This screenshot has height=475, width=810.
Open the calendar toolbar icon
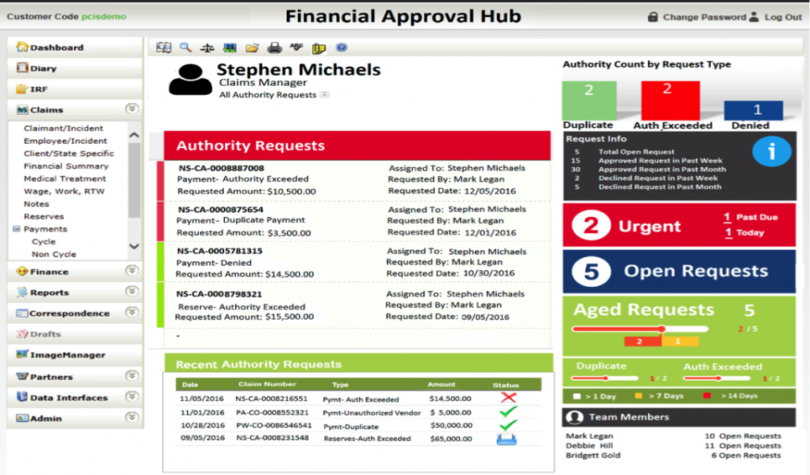pyautogui.click(x=230, y=48)
